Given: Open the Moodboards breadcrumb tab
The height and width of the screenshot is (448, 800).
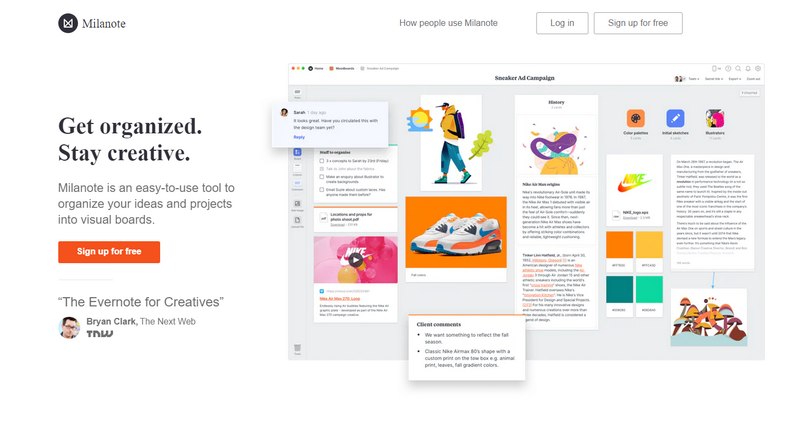Looking at the screenshot, I should coord(342,68).
